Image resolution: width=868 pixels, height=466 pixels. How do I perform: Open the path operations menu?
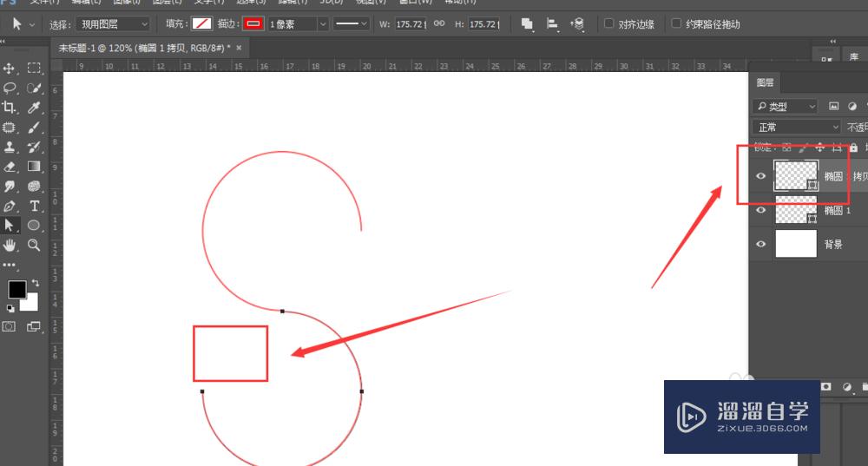527,23
